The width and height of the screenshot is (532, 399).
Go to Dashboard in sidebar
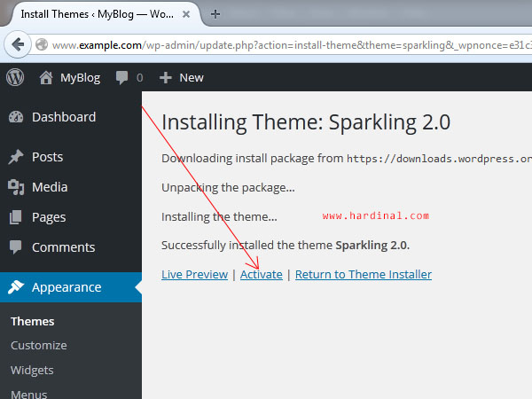[71, 117]
